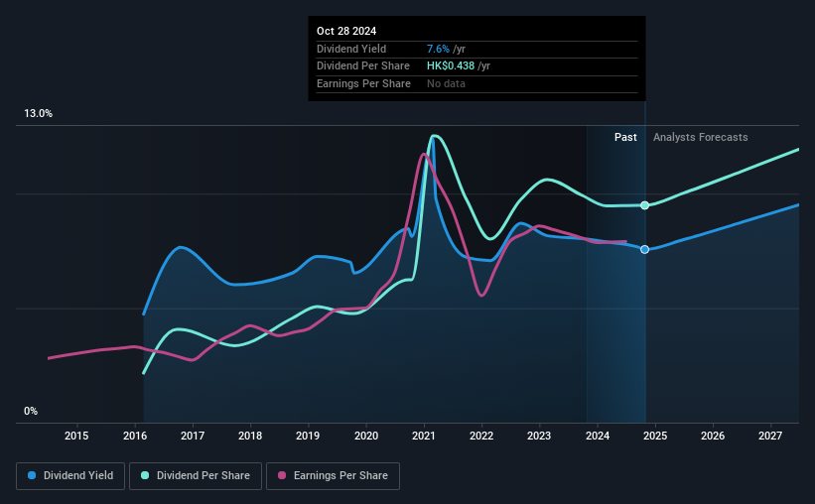Select the blue dividend yield marker at Oct 2024
Screen dimensions: 815x504
644,249
